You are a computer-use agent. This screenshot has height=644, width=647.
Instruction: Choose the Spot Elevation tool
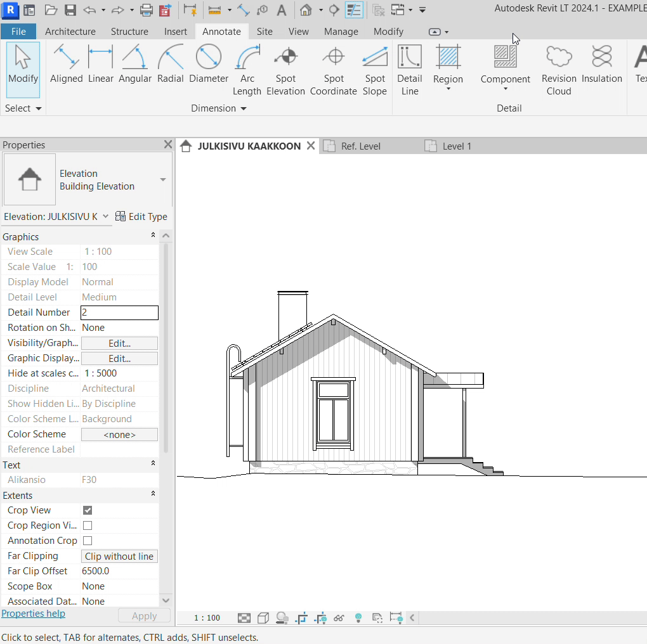(x=285, y=71)
